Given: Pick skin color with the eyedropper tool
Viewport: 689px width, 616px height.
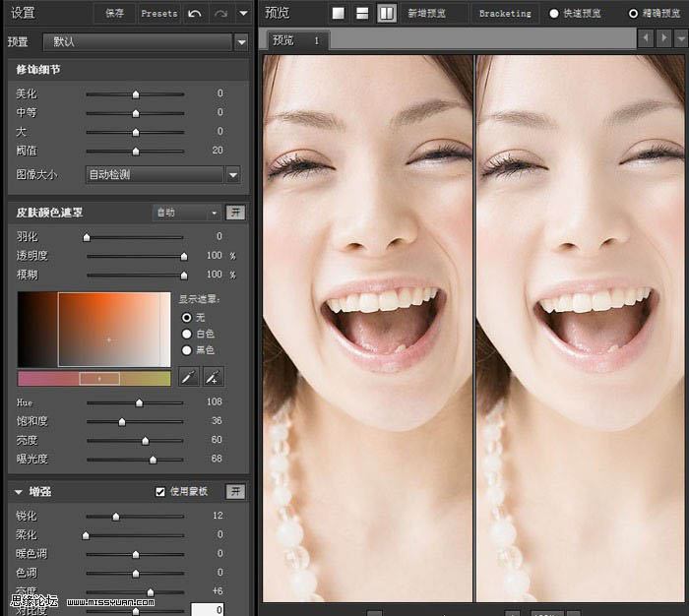Looking at the screenshot, I should pyautogui.click(x=188, y=377).
